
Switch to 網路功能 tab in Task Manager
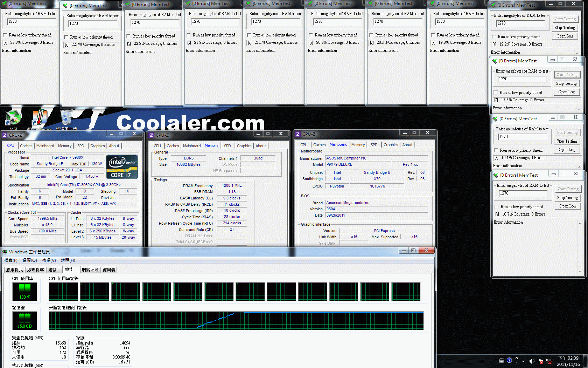90,270
